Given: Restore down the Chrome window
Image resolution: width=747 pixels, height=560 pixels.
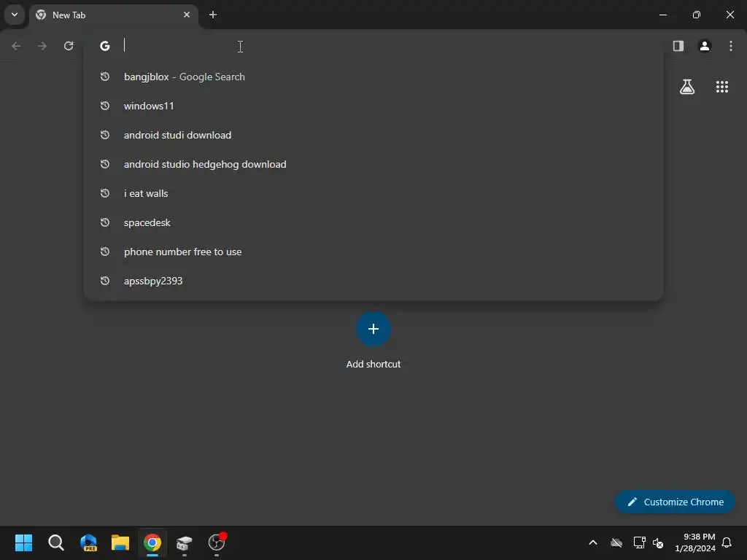Looking at the screenshot, I should pos(697,15).
